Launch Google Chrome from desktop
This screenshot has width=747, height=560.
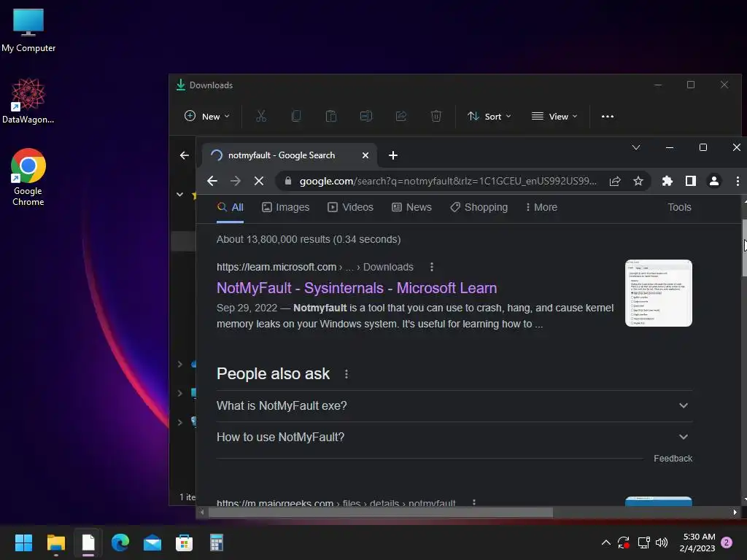(x=28, y=176)
